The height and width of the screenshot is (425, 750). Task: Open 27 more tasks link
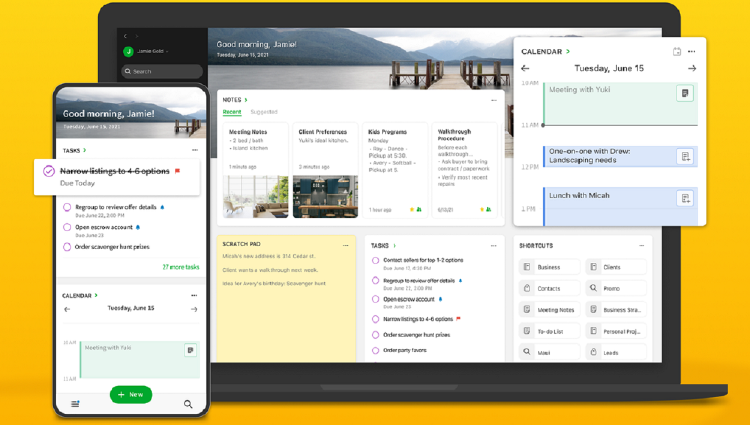(x=181, y=267)
